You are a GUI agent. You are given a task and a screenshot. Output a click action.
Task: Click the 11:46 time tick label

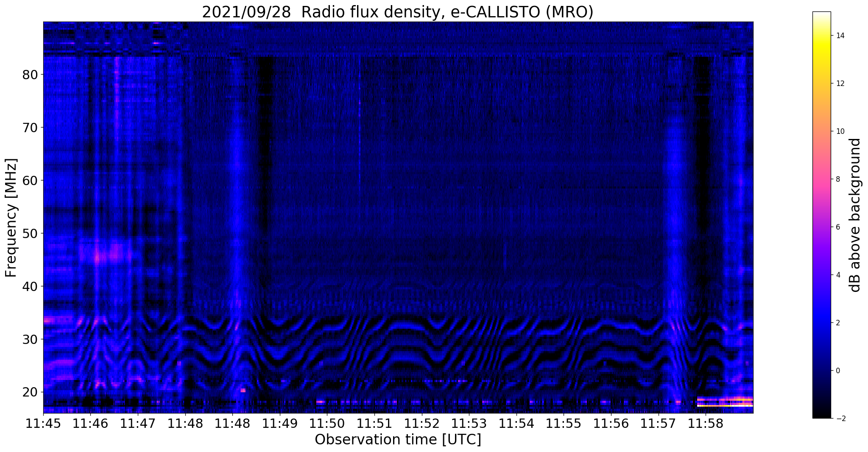point(90,423)
